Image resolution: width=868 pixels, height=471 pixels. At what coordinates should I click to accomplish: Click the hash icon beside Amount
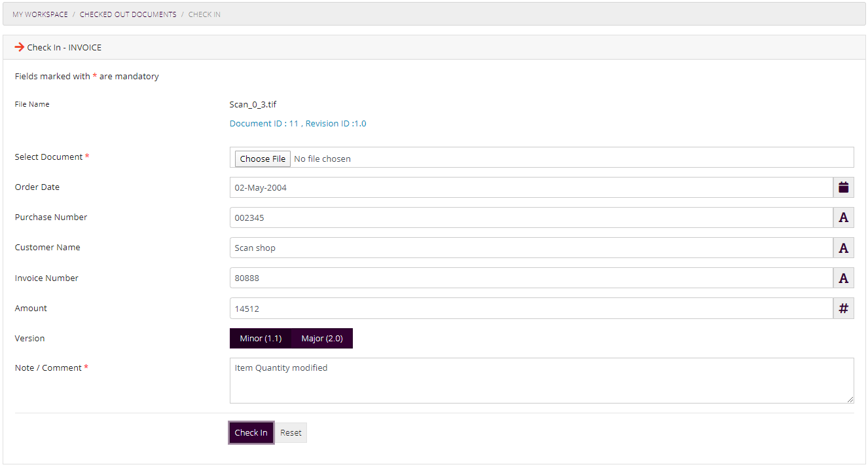pos(843,309)
